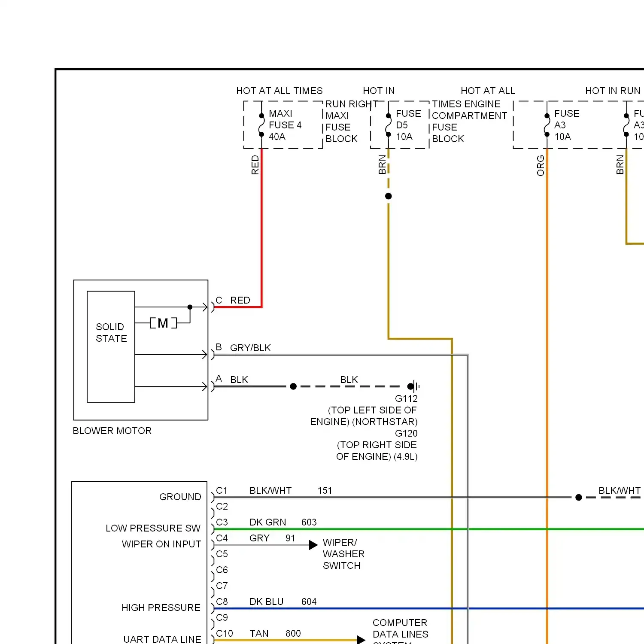Click the 'G112' ground label
644x644 pixels.
coord(406,398)
